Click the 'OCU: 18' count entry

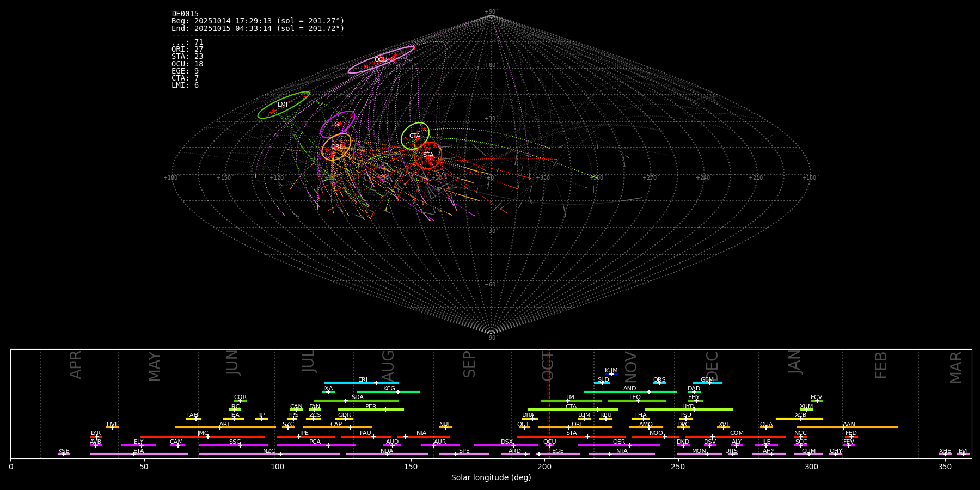tap(187, 64)
